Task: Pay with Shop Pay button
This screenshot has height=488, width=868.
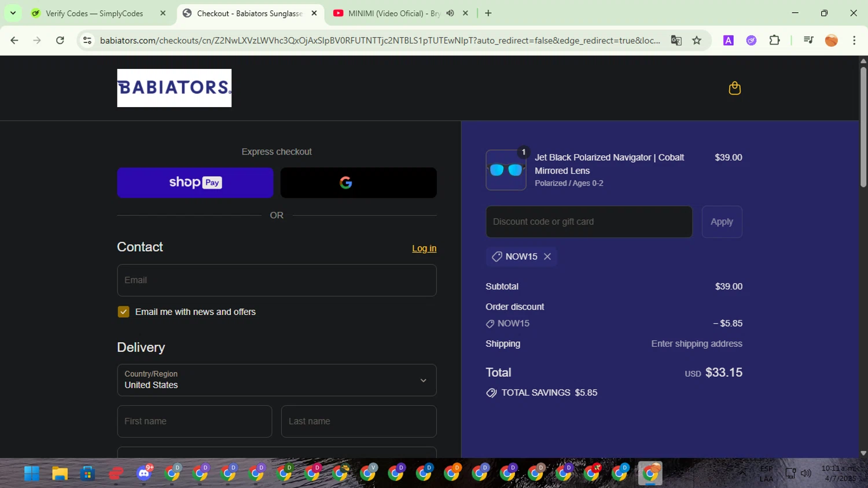Action: click(195, 183)
